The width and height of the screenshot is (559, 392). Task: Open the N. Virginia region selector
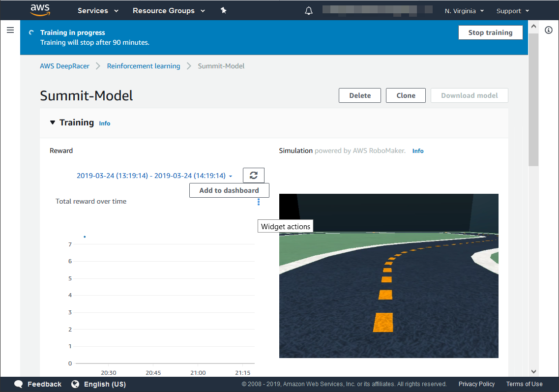point(464,11)
